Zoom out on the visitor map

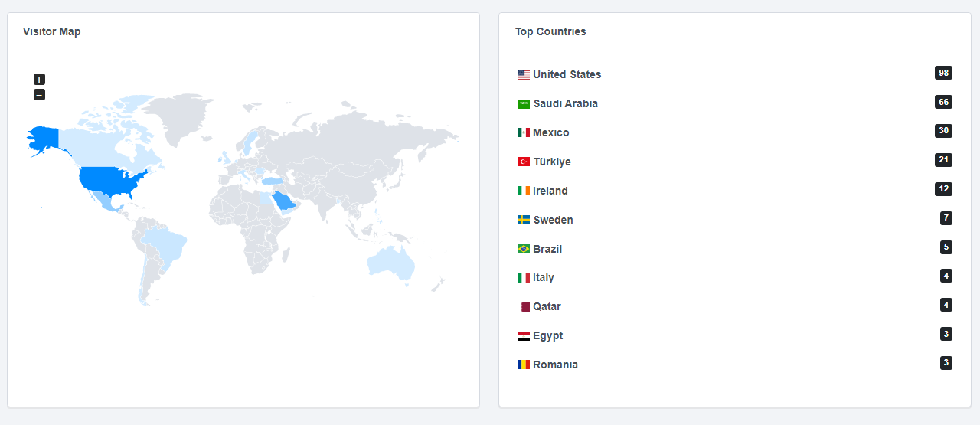click(x=39, y=95)
